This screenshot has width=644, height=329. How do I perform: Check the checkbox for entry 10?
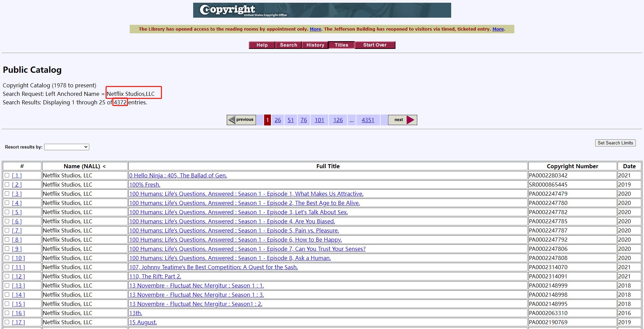7,258
